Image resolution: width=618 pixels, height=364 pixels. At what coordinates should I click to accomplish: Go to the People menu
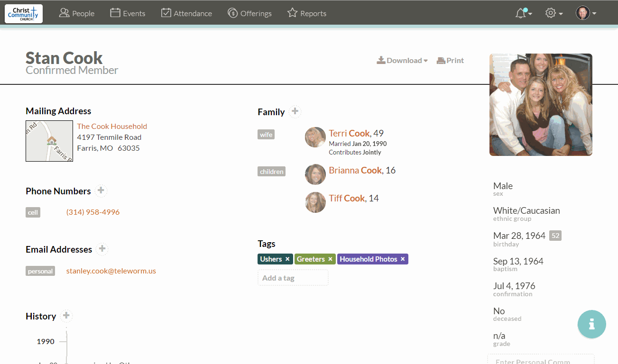[x=77, y=13]
